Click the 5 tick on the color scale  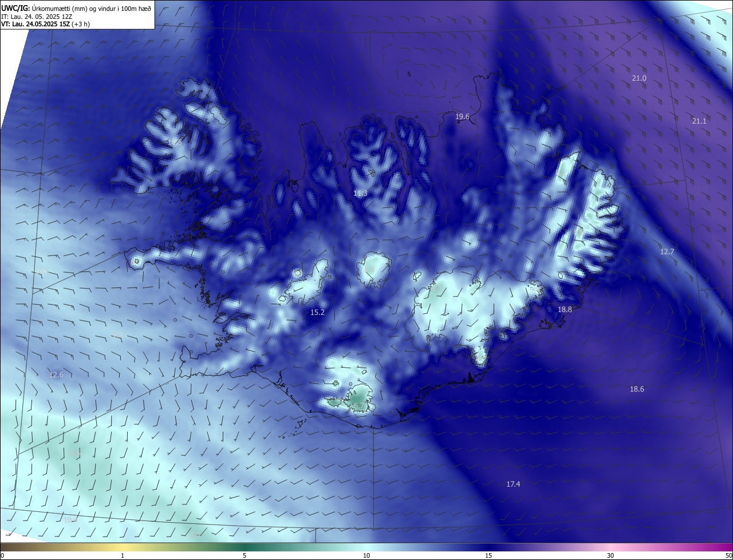pos(245,555)
